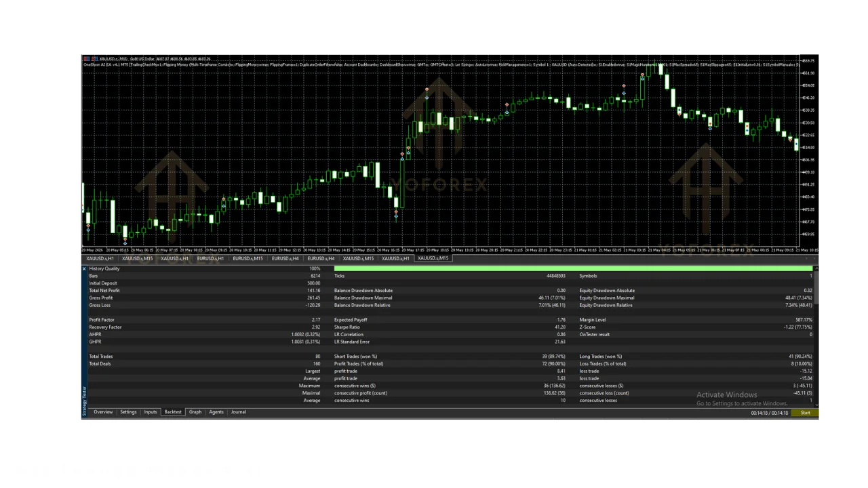Select Balance Drawdown Relative label
The width and height of the screenshot is (868, 488).
click(x=363, y=305)
